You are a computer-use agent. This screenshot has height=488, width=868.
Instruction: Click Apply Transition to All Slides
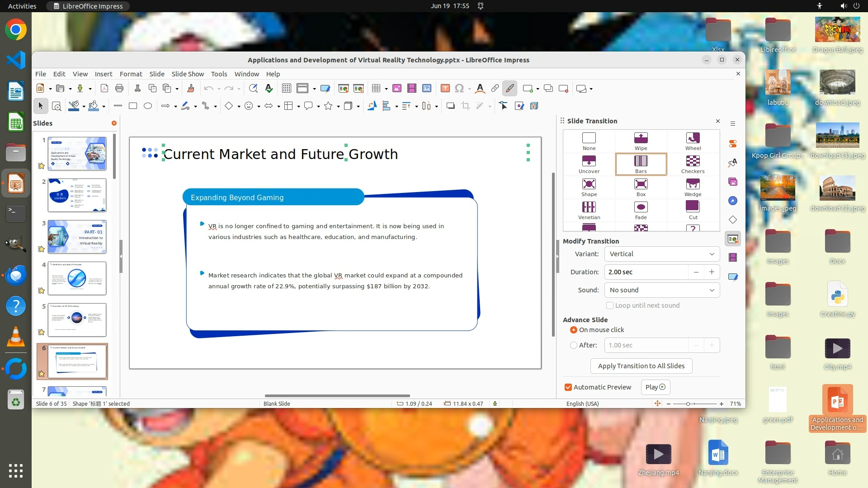[x=641, y=366]
